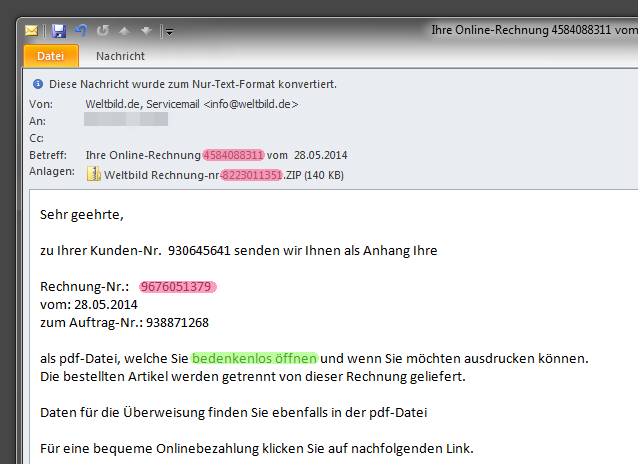Viewport: 638px width, 464px height.
Task: Click Auftrag-Nr. 938871268 text
Action: coord(139,323)
